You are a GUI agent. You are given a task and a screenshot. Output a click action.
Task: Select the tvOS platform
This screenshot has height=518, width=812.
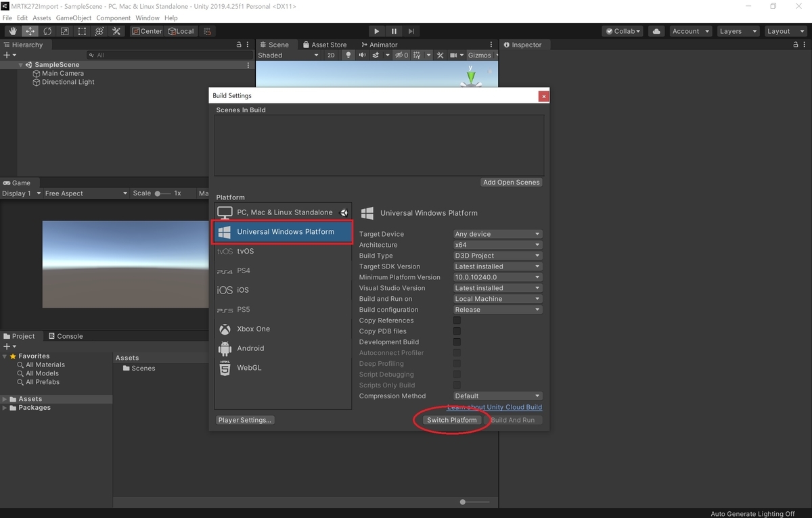click(x=283, y=251)
